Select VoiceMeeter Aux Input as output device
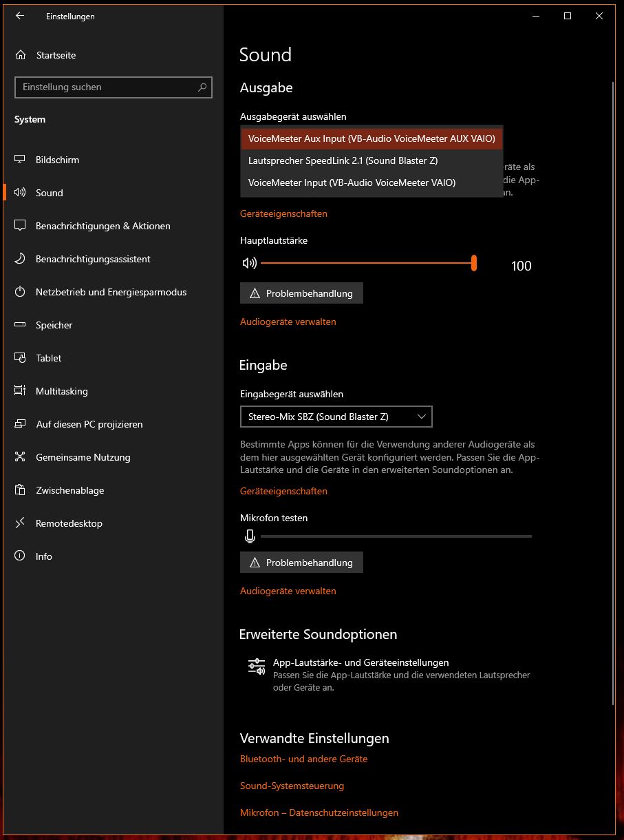This screenshot has height=840, width=624. (372, 138)
